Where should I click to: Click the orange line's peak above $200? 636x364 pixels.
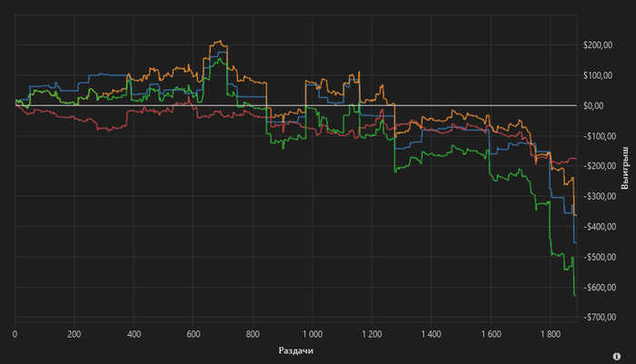(x=220, y=41)
